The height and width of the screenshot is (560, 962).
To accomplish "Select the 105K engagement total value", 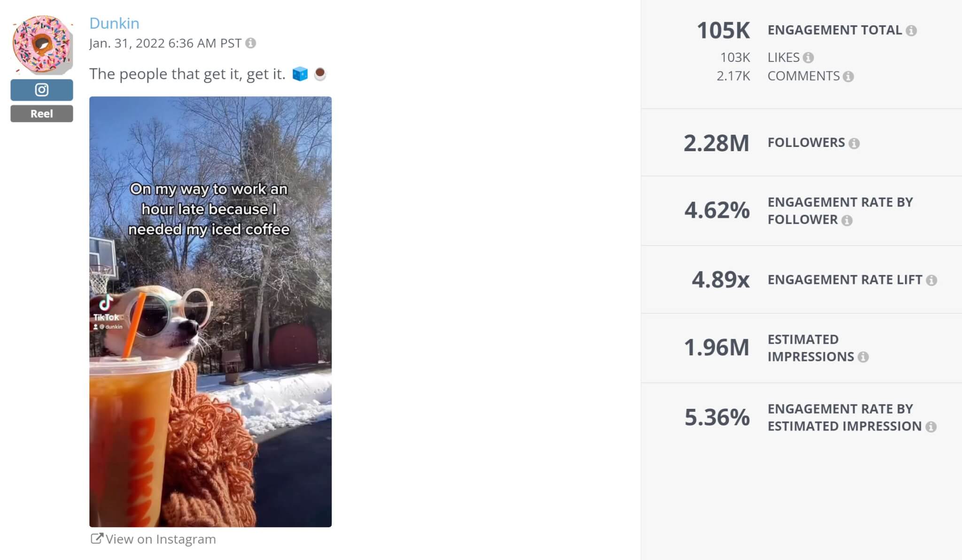I will point(723,30).
